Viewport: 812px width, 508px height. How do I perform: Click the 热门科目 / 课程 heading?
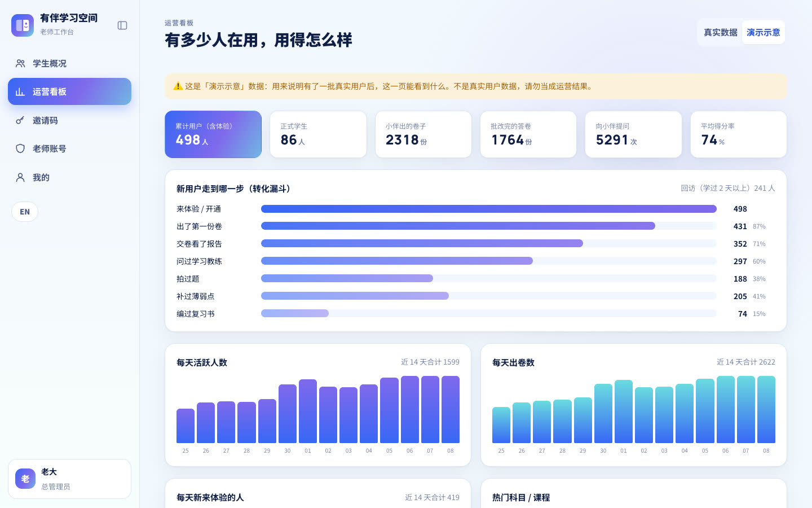click(x=521, y=497)
